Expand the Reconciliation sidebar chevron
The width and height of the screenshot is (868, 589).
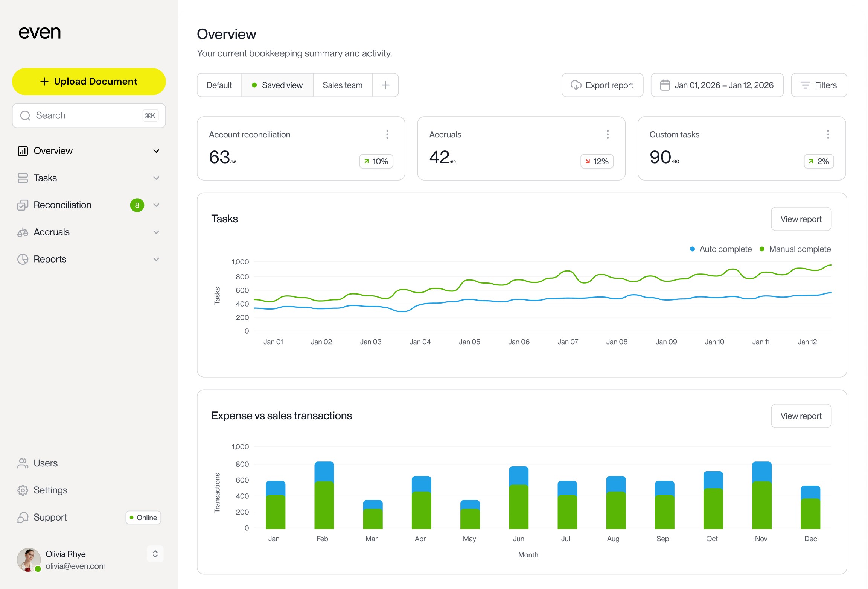[x=156, y=205]
